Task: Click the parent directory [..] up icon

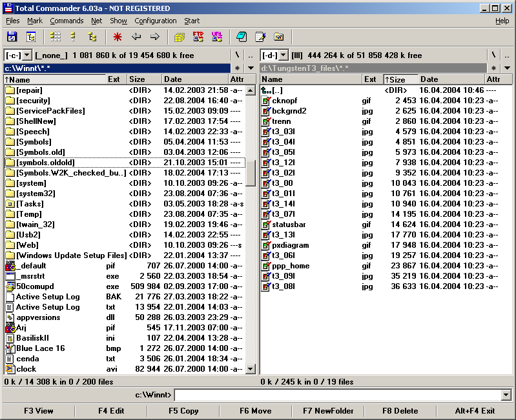Action: click(266, 90)
